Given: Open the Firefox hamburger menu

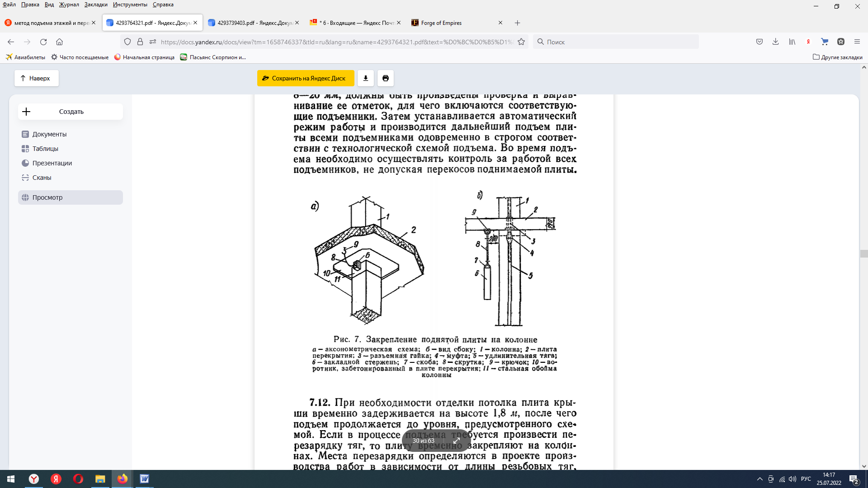Looking at the screenshot, I should point(857,42).
